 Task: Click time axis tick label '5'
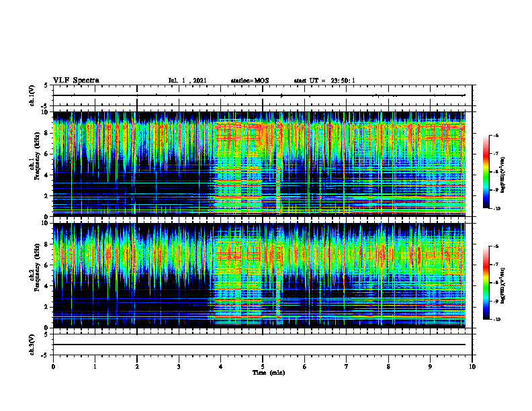point(263,367)
